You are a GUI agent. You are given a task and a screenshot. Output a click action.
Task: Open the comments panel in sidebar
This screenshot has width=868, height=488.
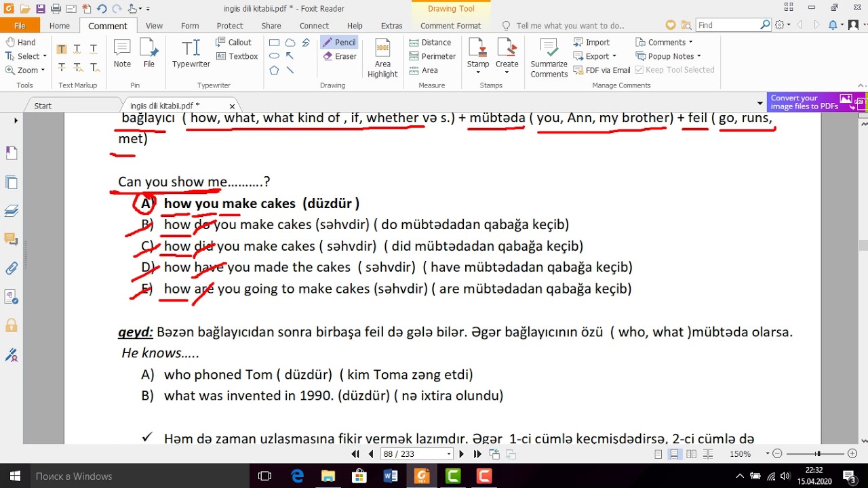12,239
